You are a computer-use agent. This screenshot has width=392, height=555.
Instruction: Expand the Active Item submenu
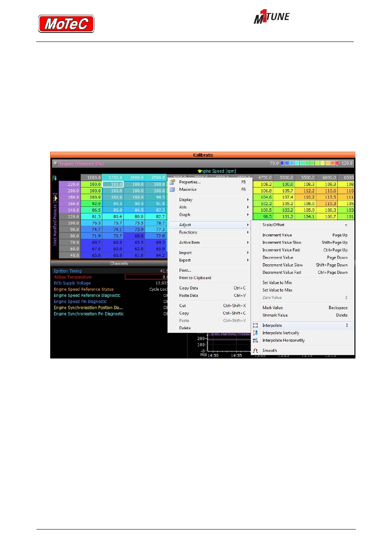pos(210,243)
